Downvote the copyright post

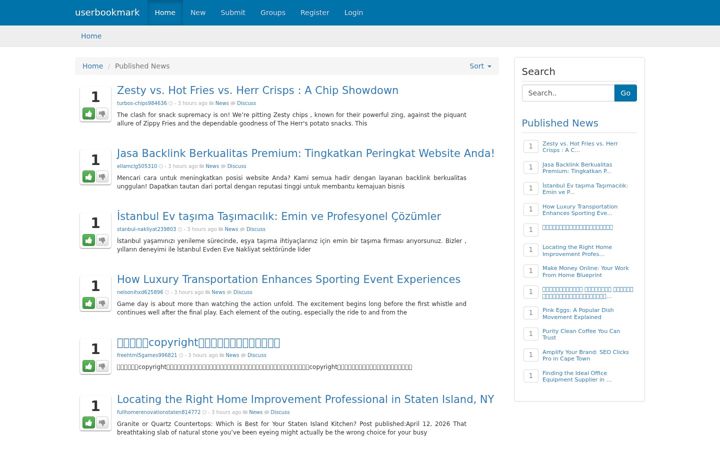(102, 366)
